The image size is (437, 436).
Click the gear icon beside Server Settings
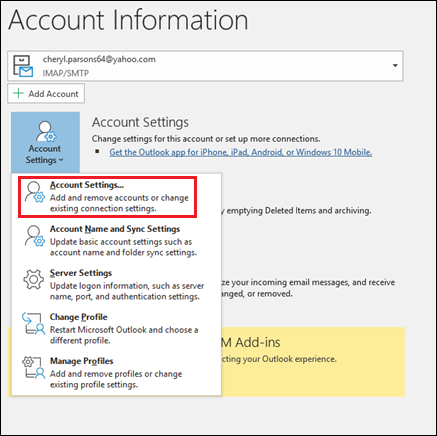tap(33, 279)
